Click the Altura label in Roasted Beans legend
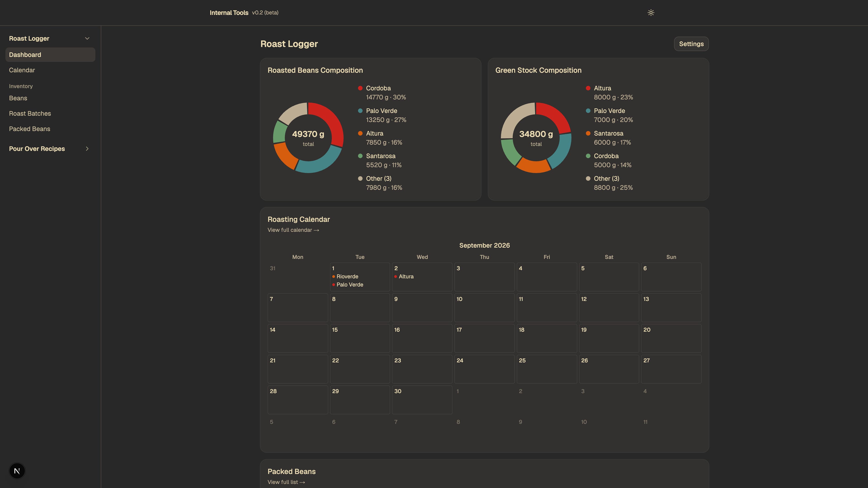 click(x=374, y=133)
